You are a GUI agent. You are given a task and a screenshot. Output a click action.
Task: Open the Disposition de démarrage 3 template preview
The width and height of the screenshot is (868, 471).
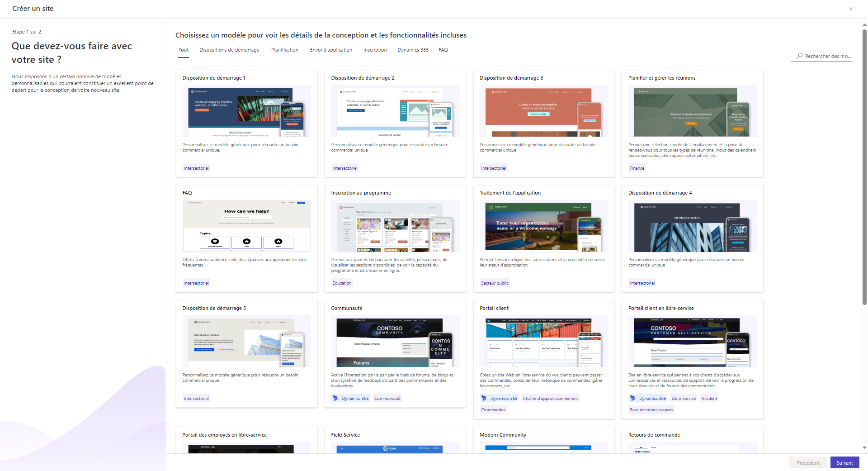(x=543, y=111)
